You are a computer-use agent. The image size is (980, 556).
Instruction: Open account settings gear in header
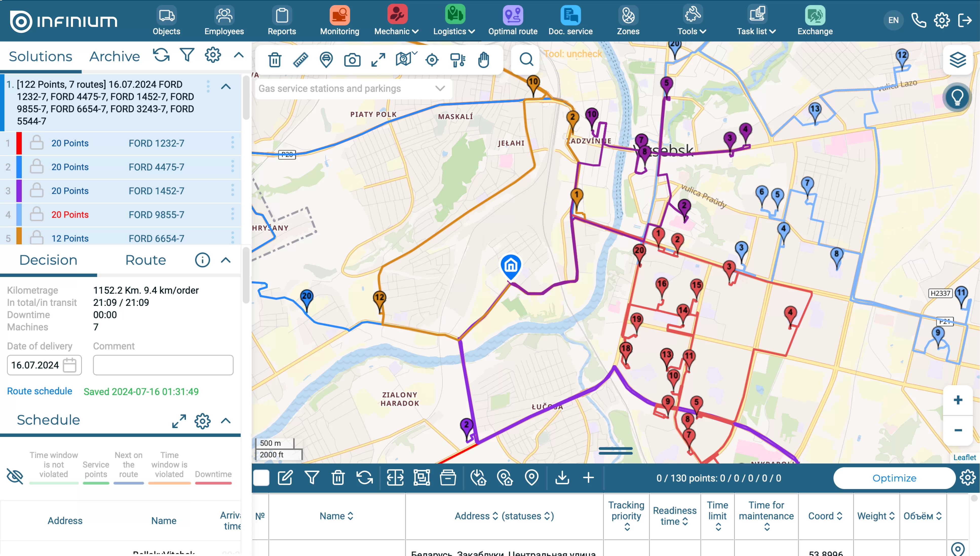pyautogui.click(x=941, y=20)
